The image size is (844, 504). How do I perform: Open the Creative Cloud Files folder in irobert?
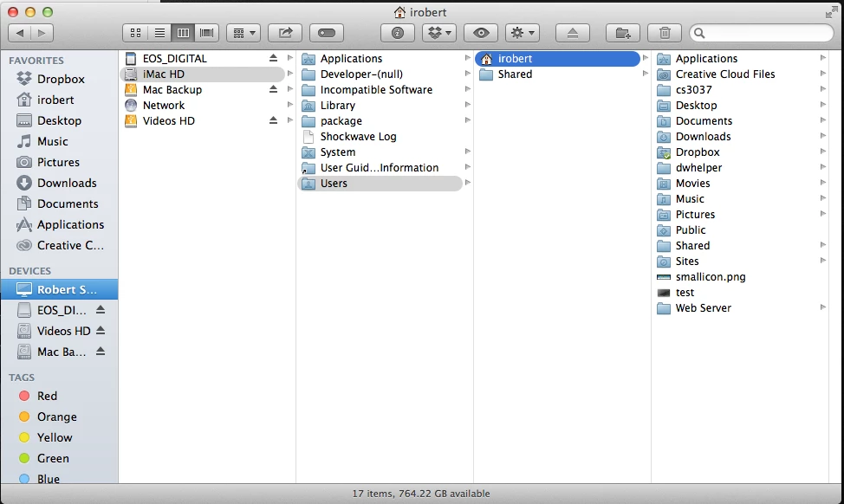[x=736, y=74]
